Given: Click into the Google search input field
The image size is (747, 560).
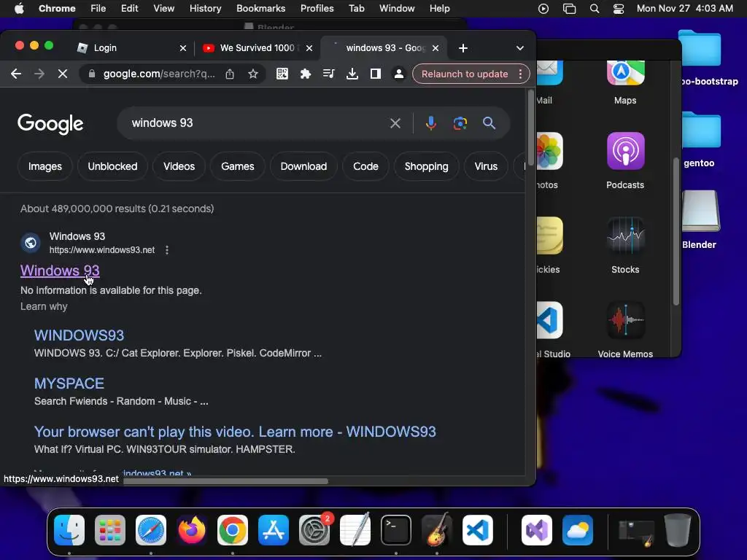Looking at the screenshot, I should click(258, 123).
